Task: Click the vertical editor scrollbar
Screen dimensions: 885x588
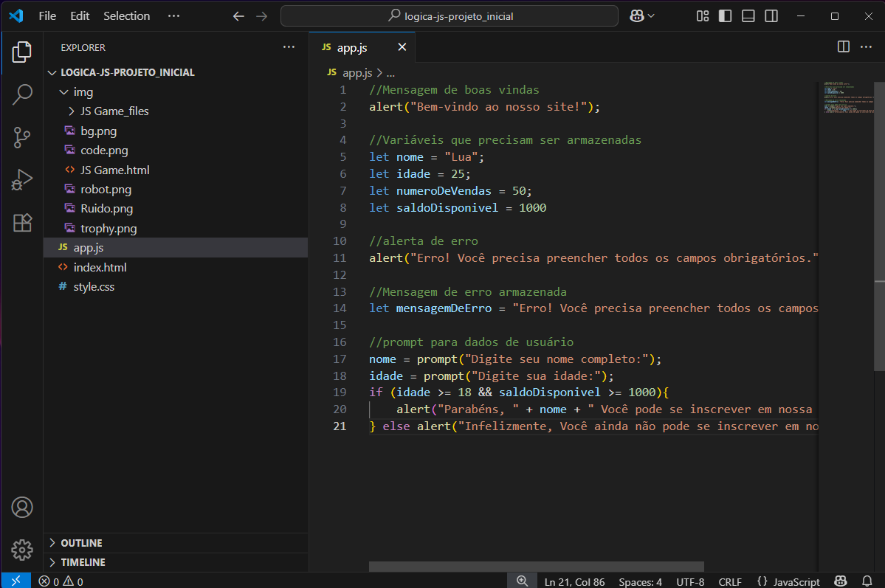Action: 879,226
